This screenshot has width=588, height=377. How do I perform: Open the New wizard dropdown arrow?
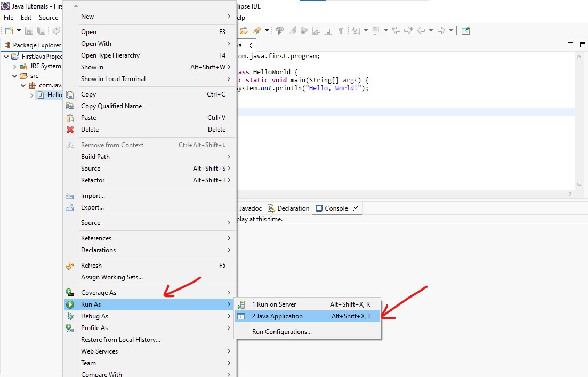[19, 30]
